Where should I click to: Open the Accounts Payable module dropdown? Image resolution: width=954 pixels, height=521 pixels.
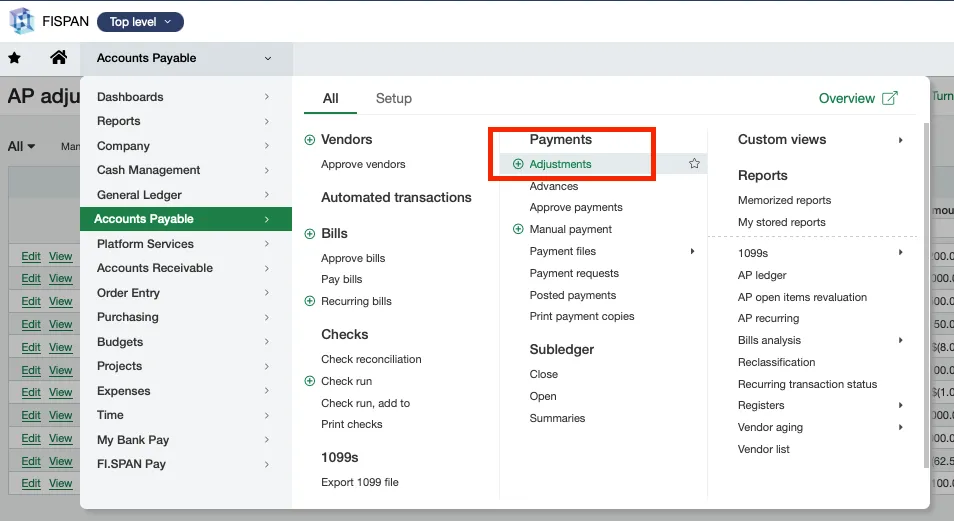[186, 58]
